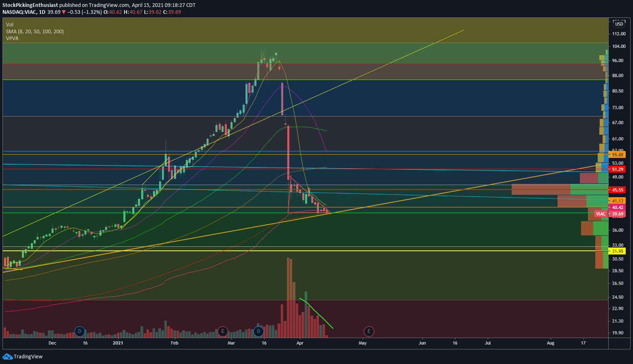Click the 1D interval label
Screen dimensions: 633x364
(x=41, y=12)
